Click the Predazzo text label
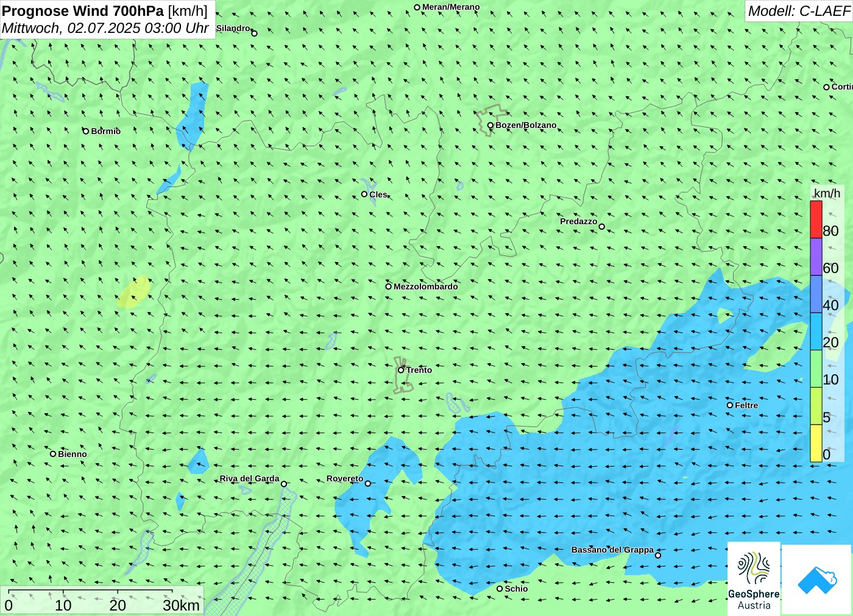This screenshot has height=616, width=853. click(579, 221)
